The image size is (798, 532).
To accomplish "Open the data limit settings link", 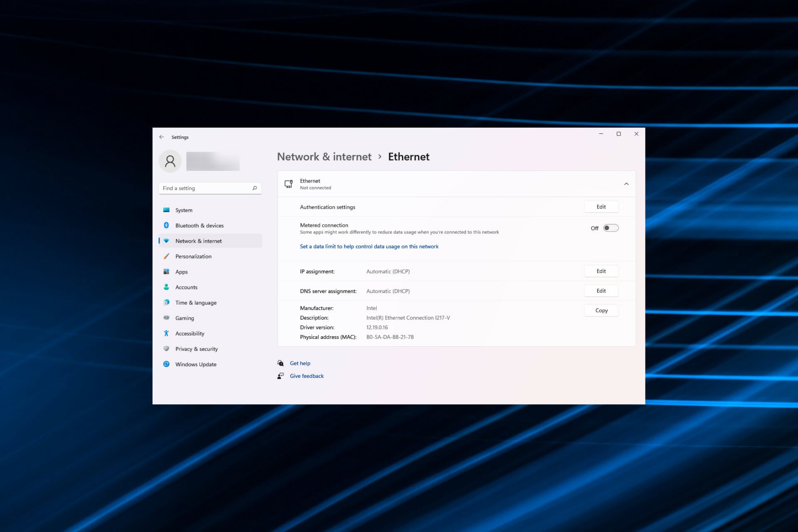I will pos(369,246).
